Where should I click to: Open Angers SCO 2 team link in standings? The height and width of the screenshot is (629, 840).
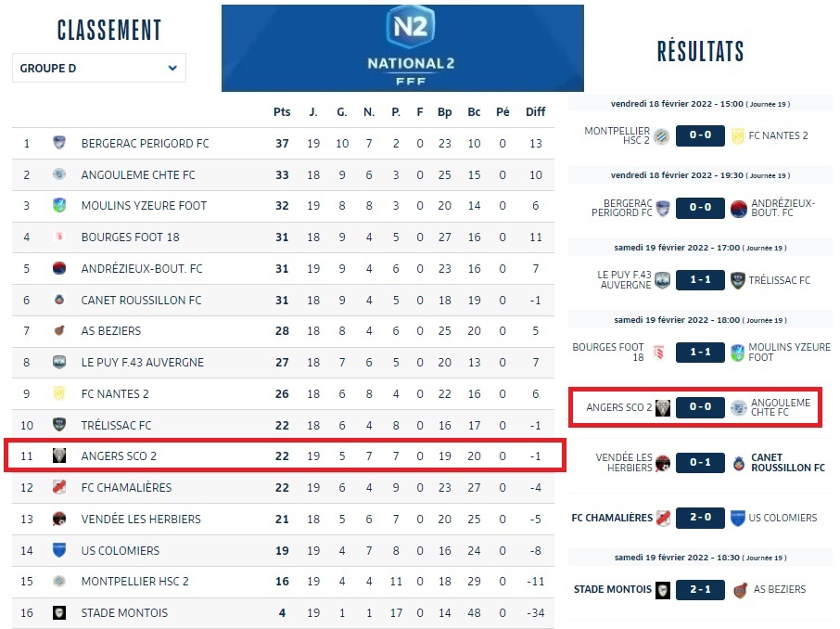(119, 456)
